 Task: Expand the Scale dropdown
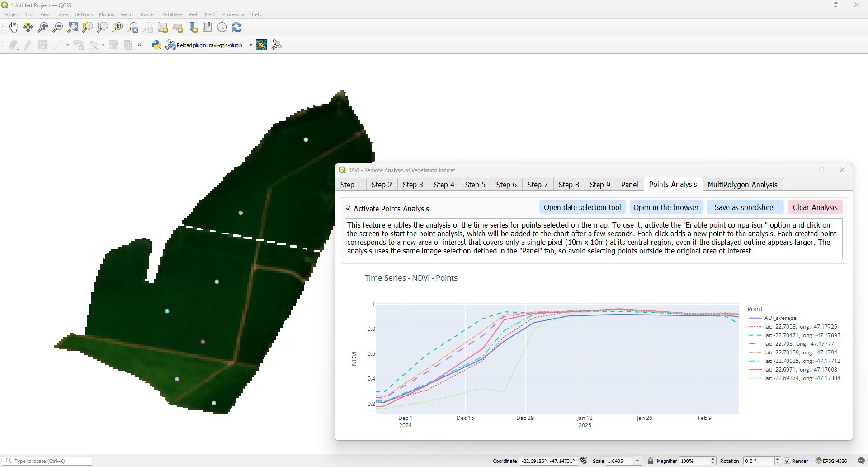tap(637, 461)
